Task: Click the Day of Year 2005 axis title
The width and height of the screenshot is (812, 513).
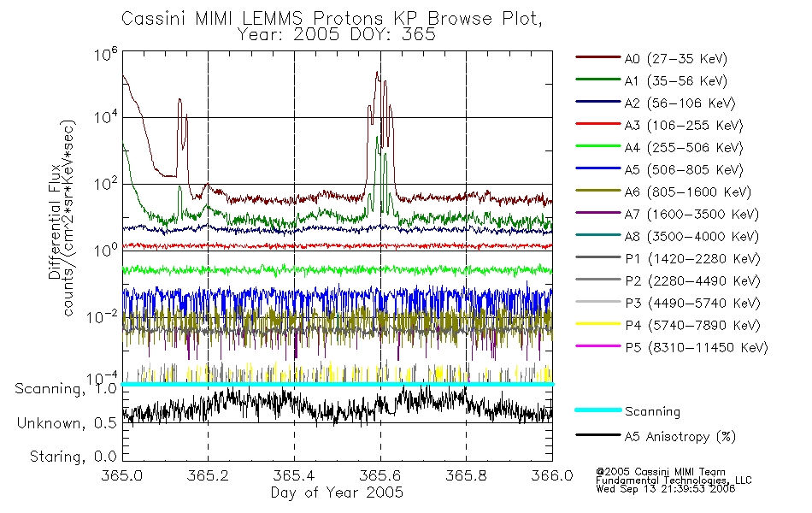Action: pyautogui.click(x=337, y=492)
